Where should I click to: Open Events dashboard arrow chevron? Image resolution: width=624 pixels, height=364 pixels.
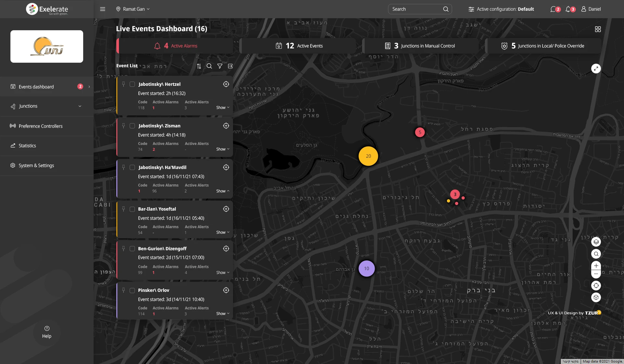89,87
